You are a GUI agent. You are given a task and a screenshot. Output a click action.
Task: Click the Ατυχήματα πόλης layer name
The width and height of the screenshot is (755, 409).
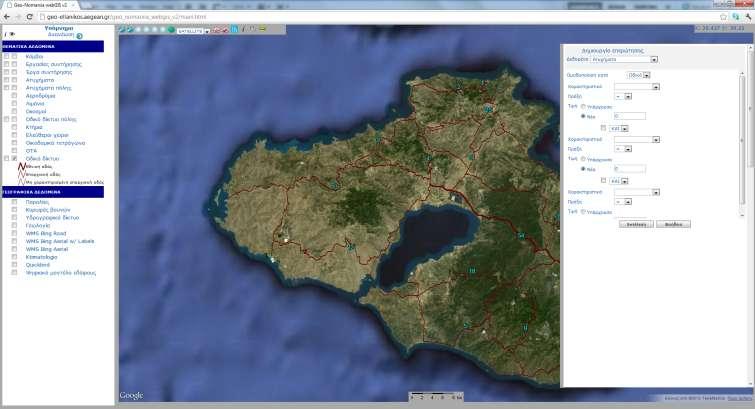[48, 88]
